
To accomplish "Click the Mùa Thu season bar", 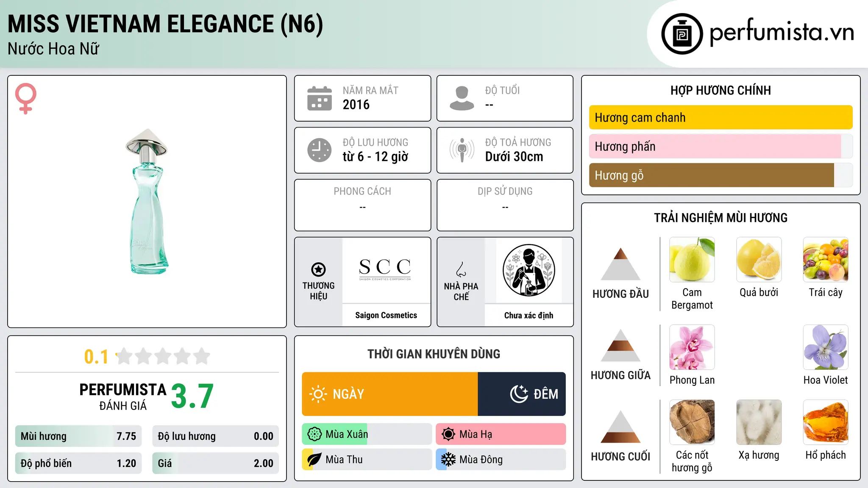I will (367, 460).
